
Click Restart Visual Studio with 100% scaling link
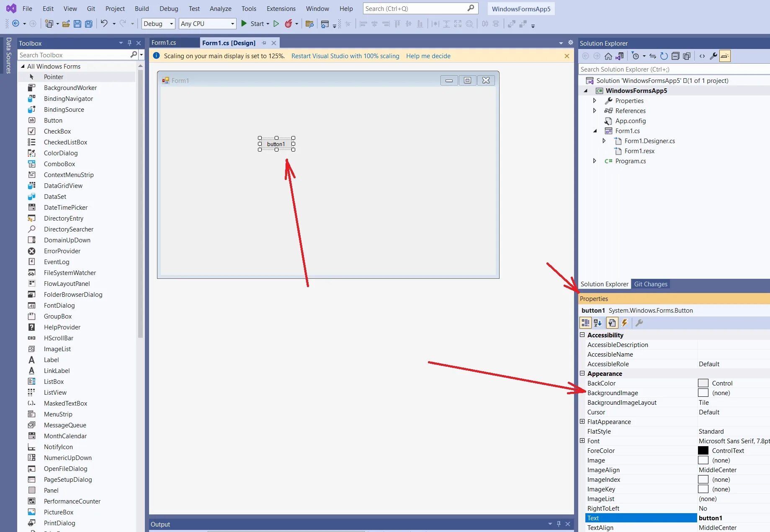pos(345,56)
